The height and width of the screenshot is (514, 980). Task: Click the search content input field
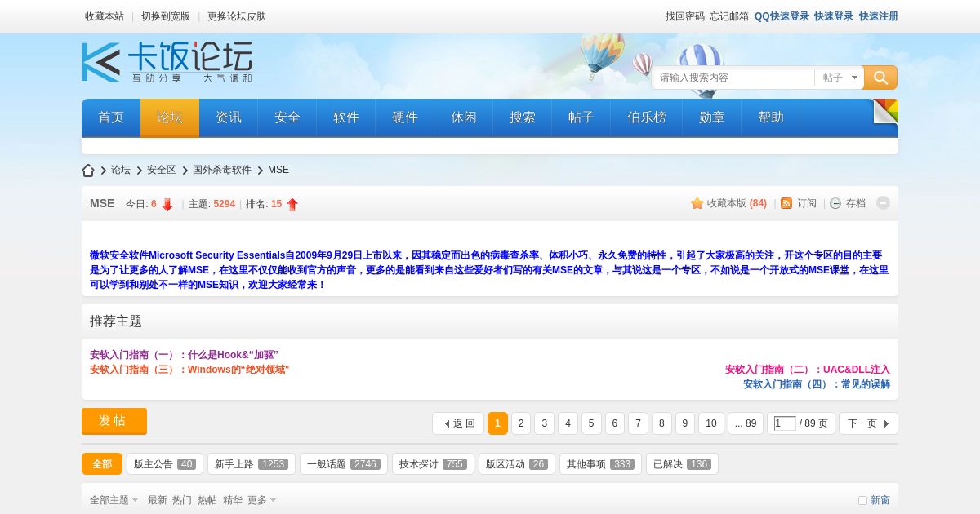(x=733, y=78)
